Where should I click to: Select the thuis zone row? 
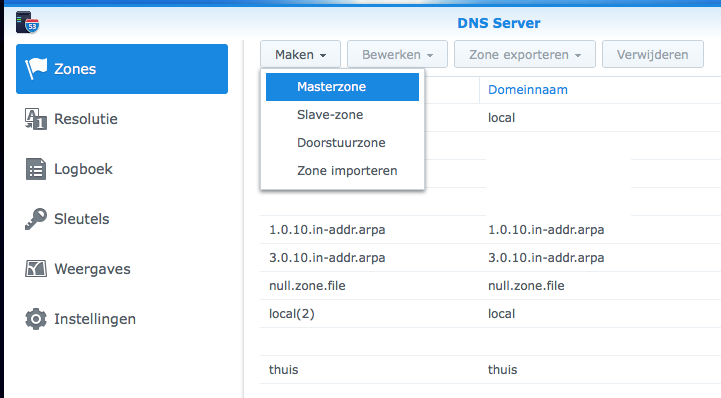490,370
